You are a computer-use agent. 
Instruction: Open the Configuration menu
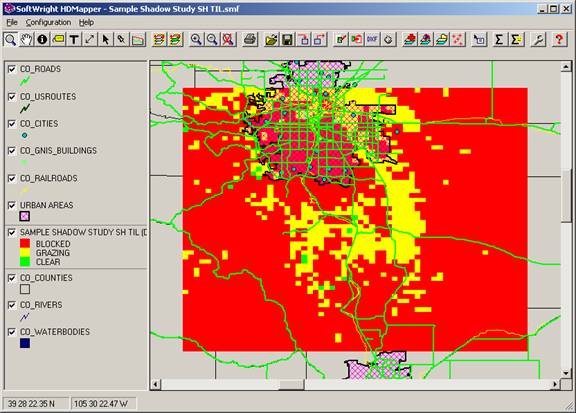(48, 22)
